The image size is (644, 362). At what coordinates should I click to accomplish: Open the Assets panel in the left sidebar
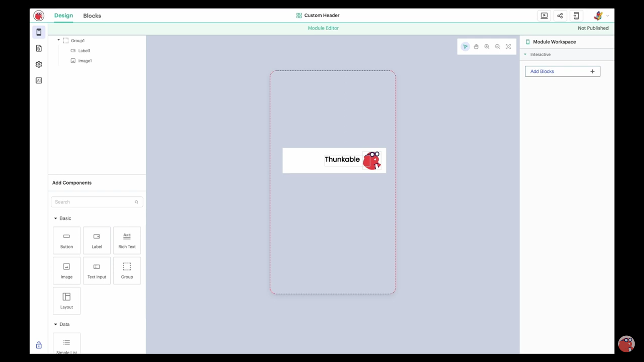coord(39,48)
